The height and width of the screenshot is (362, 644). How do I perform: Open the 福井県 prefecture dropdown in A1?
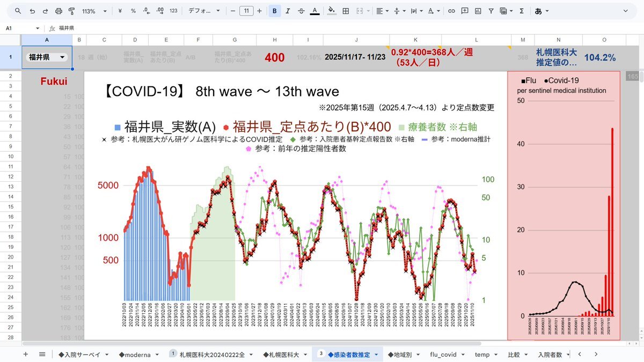pos(63,57)
